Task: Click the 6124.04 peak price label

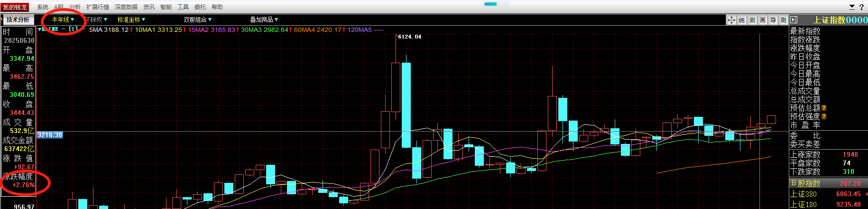Action: click(x=409, y=37)
